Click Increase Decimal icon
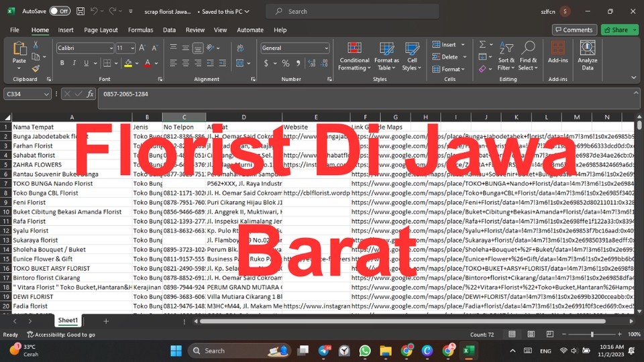 pyautogui.click(x=312, y=63)
